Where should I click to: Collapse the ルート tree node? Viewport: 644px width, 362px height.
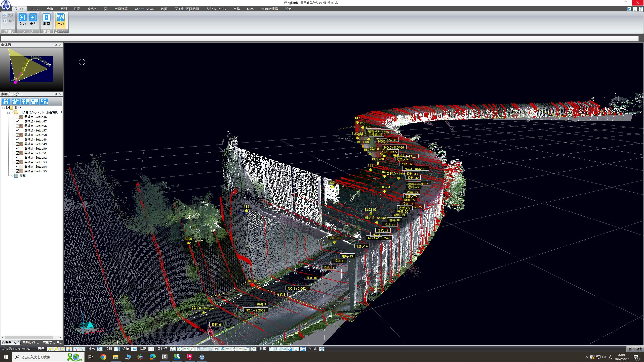pyautogui.click(x=4, y=108)
